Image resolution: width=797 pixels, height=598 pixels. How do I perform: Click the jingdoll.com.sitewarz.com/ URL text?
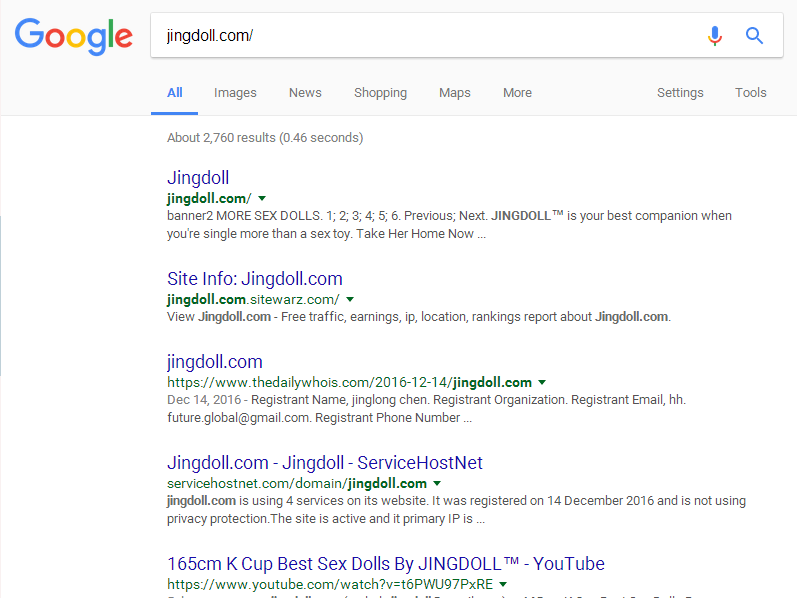[253, 300]
